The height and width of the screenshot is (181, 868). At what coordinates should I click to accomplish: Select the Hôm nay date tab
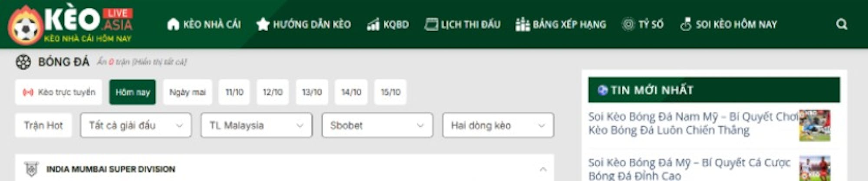pyautogui.click(x=132, y=92)
